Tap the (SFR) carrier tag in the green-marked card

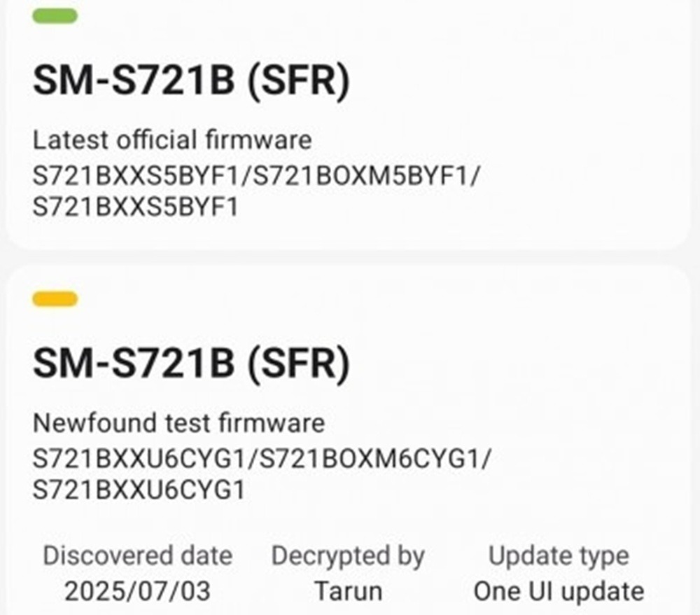[x=296, y=81]
